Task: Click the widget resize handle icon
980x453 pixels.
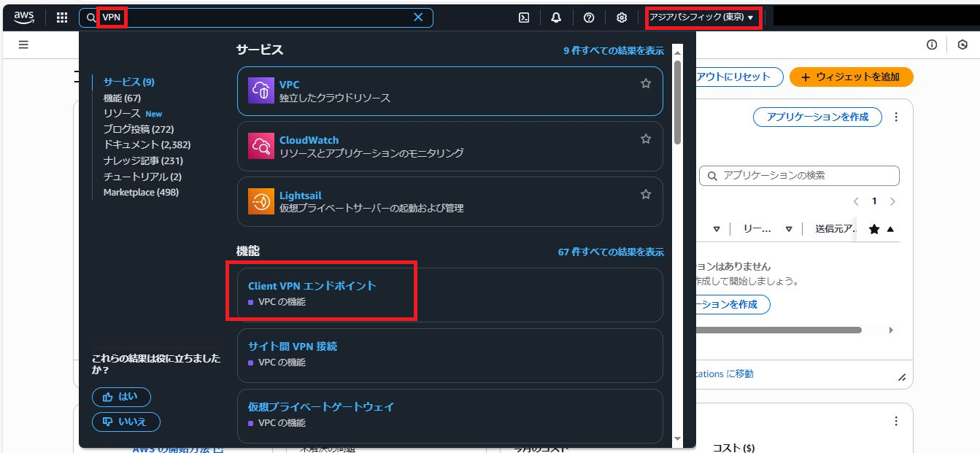Action: [902, 377]
